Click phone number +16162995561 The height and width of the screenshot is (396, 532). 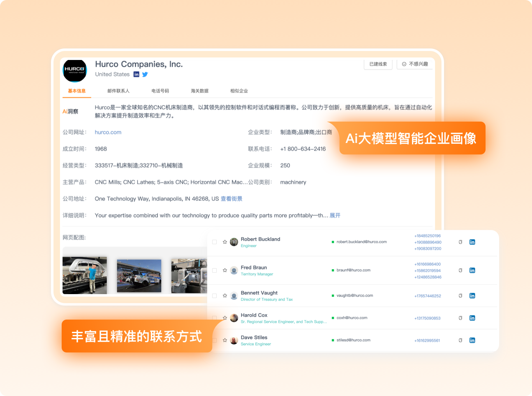pyautogui.click(x=427, y=341)
